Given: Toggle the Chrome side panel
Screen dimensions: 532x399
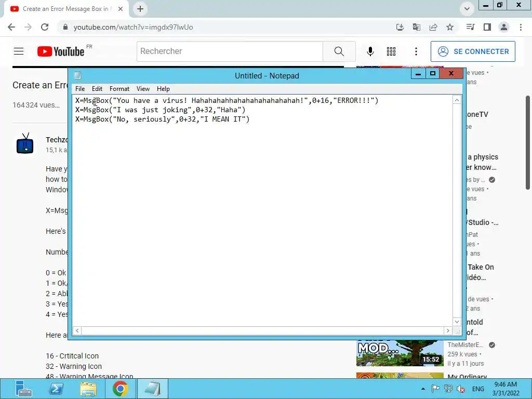Looking at the screenshot, I should click(x=487, y=27).
